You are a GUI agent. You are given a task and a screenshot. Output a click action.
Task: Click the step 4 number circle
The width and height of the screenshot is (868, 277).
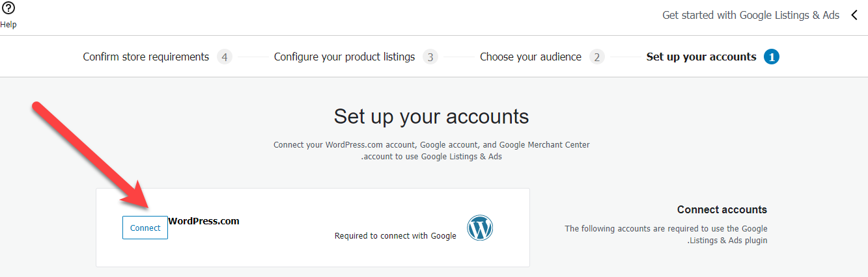point(225,57)
